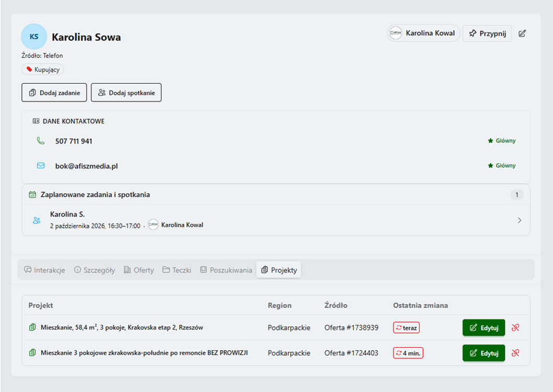553x392 pixels.
Task: Click the email bok@afiszmedia.pl
Action: click(86, 166)
